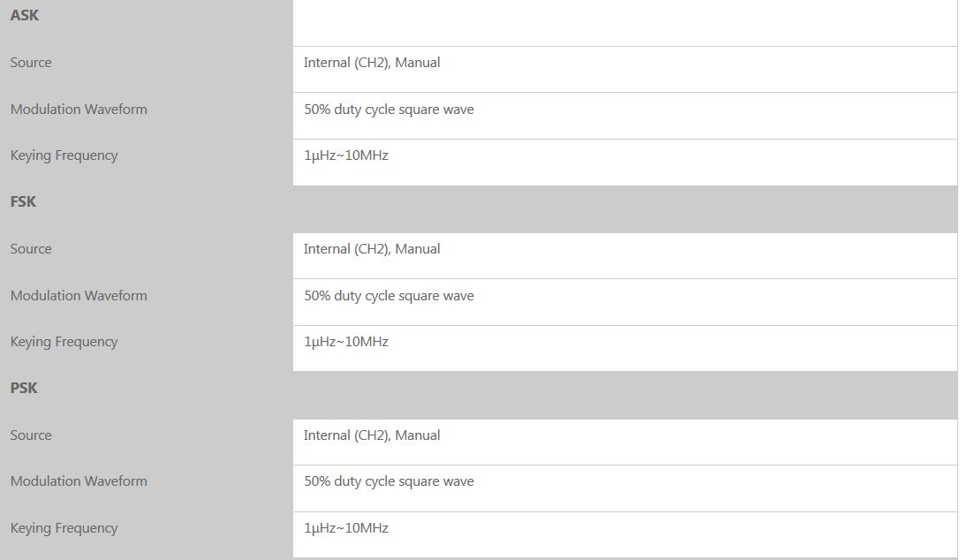Screen dimensions: 960x560
Task: Select the Keying Frequency label under ASK
Action: click(64, 155)
